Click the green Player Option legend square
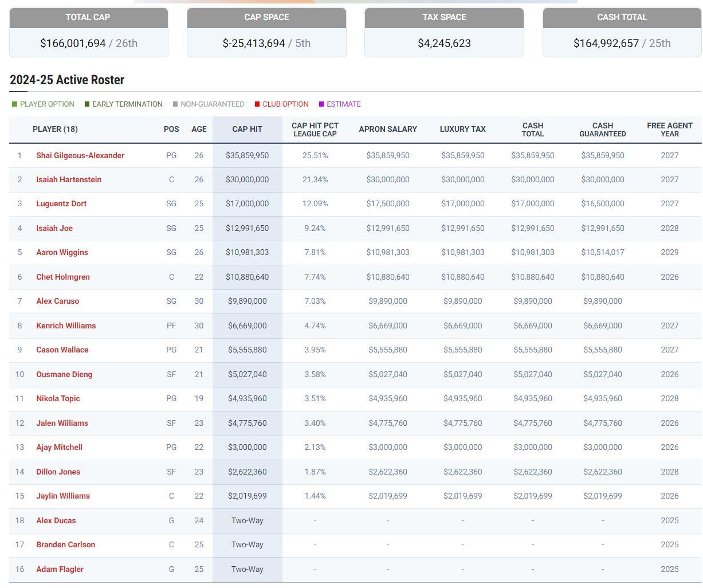 [15, 104]
